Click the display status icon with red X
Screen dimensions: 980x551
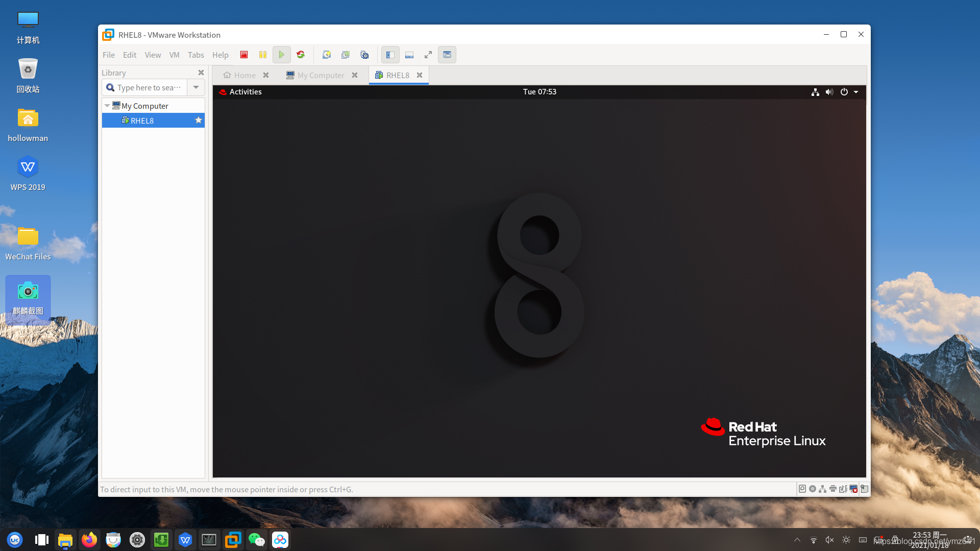tap(853, 489)
